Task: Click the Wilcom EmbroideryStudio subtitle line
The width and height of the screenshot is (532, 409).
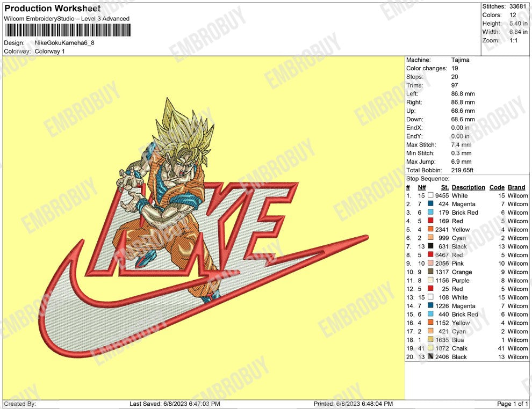Action: (67, 19)
